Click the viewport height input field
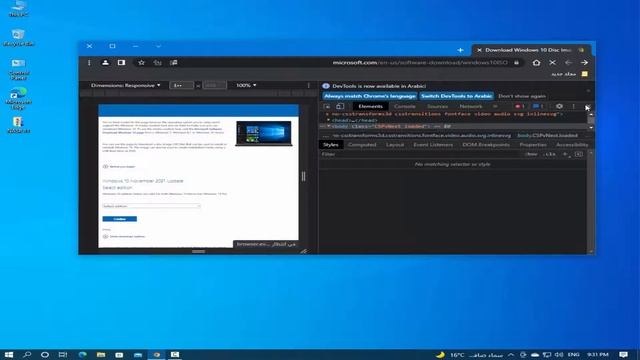640x360 pixels. pos(214,85)
